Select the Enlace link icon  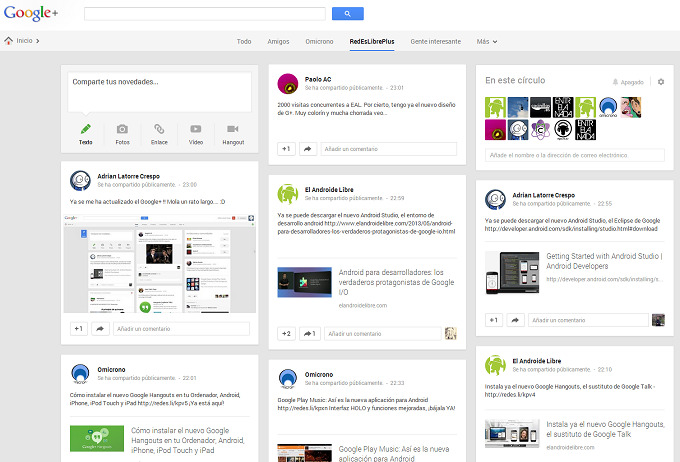click(159, 129)
